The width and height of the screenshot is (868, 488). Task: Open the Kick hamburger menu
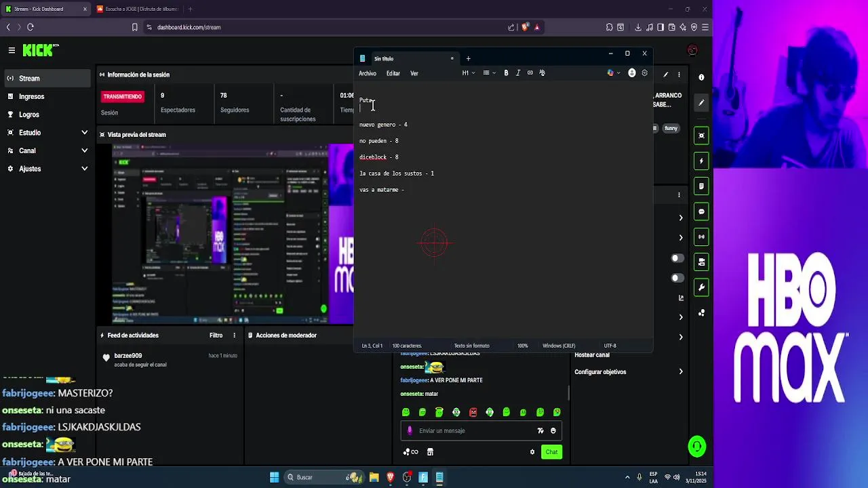[x=12, y=50]
